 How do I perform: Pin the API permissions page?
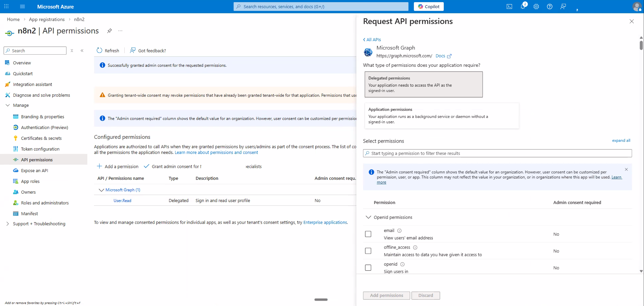click(110, 30)
